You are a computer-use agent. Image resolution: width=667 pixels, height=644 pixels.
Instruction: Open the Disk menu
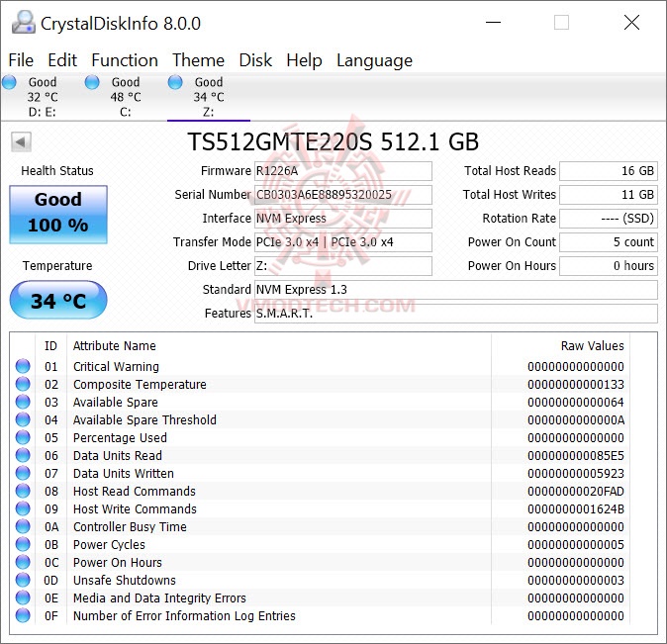pyautogui.click(x=255, y=60)
